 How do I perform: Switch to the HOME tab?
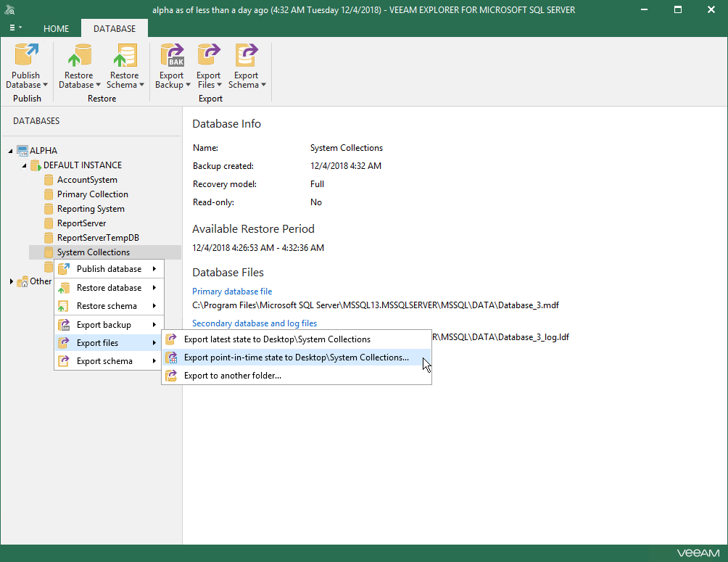coord(56,29)
